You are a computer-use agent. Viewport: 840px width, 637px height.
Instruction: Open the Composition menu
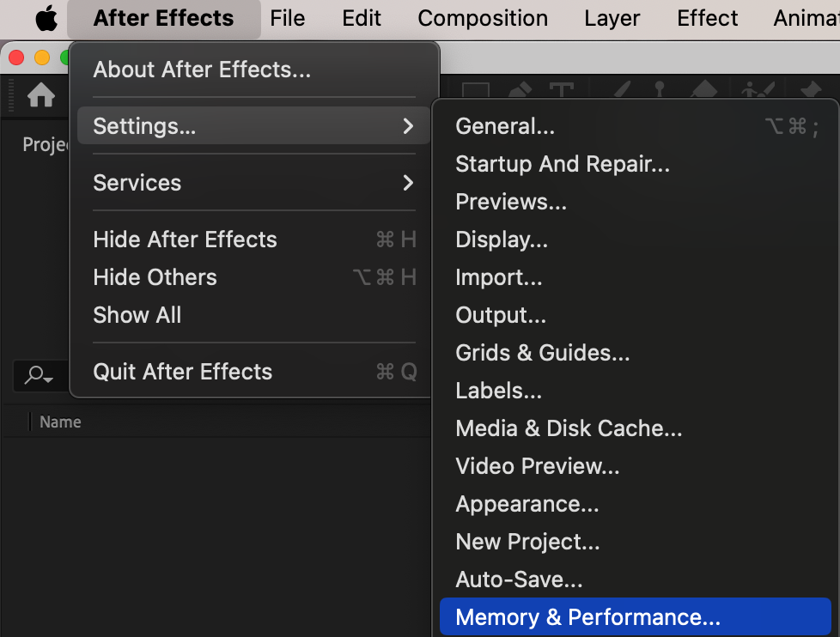click(483, 18)
